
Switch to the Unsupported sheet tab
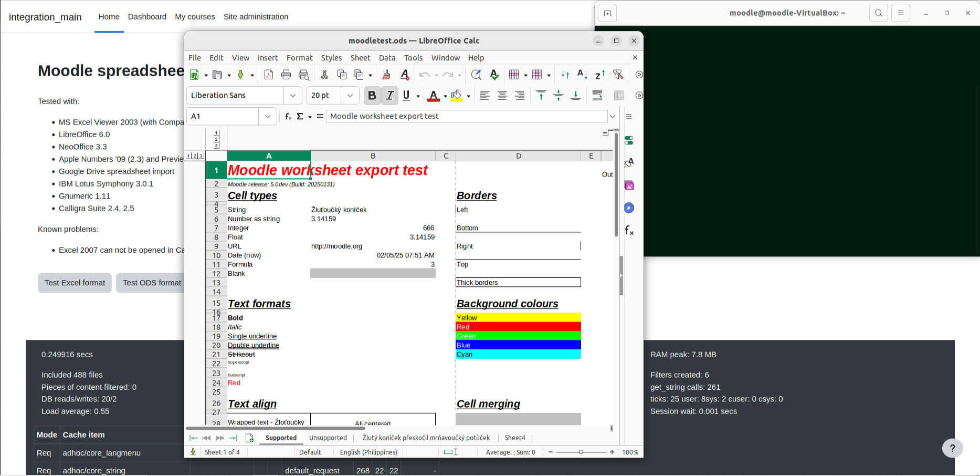click(328, 438)
